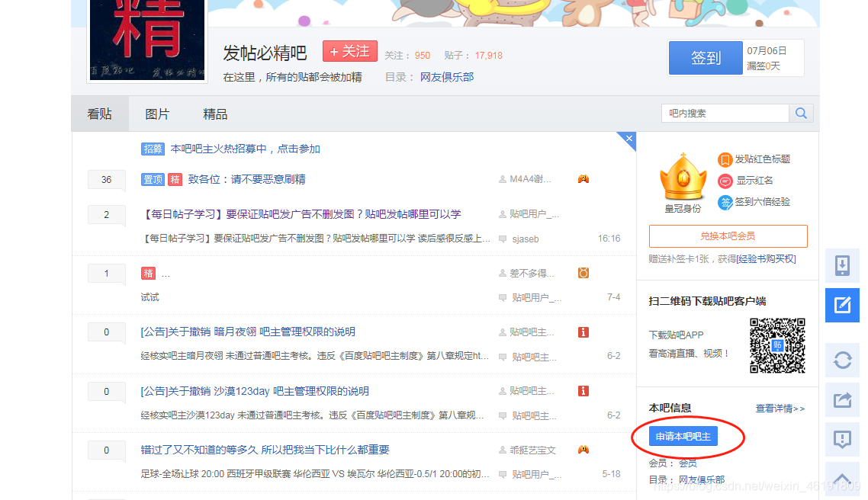The width and height of the screenshot is (868, 500).
Task: Click the back-to-top arrow icon
Action: click(x=842, y=479)
